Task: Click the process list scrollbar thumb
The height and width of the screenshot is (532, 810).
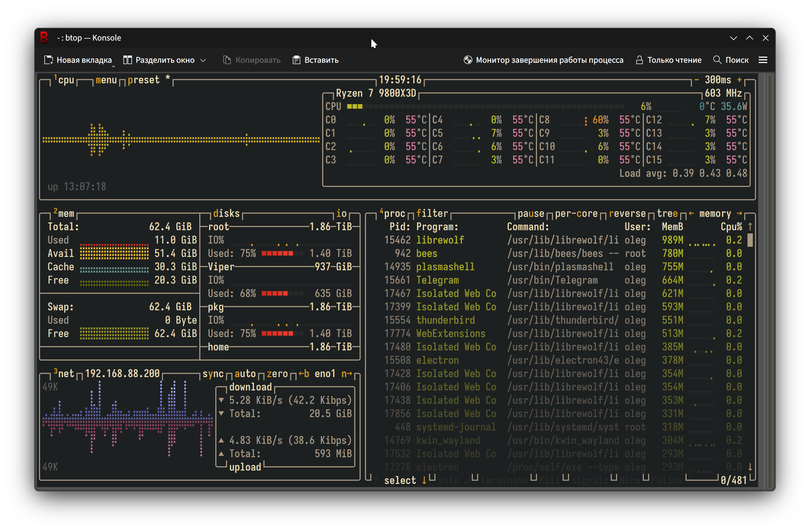Action: point(750,240)
